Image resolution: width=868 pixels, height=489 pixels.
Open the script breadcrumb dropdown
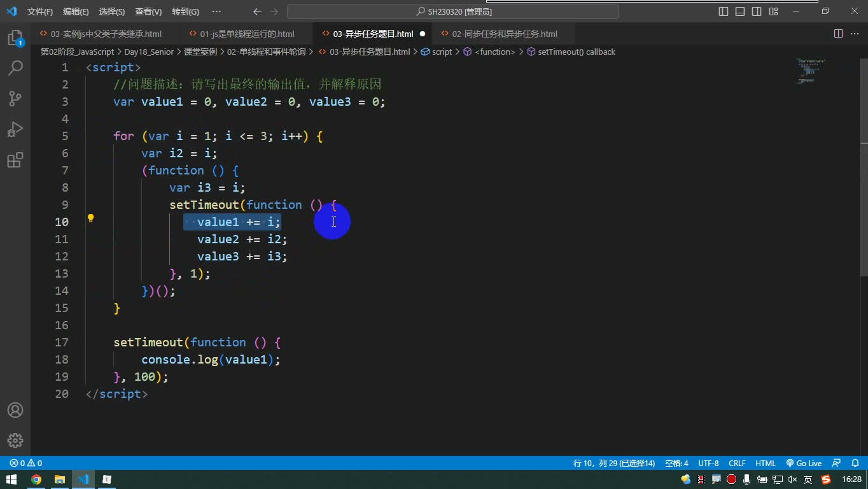pos(437,52)
